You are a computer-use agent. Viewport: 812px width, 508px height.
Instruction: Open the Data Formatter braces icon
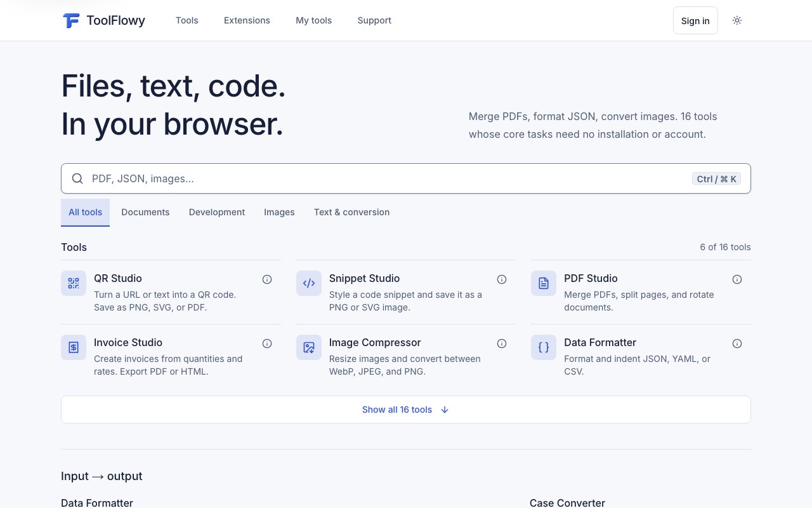[x=544, y=347]
